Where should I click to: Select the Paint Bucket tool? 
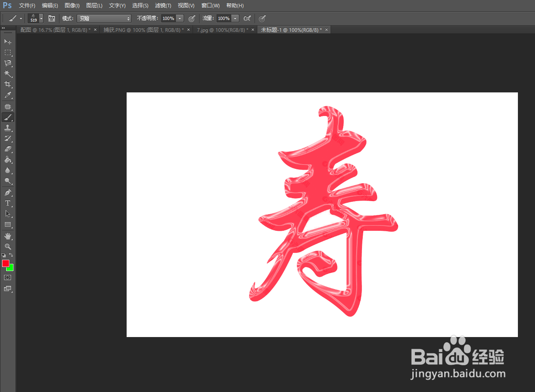pos(8,160)
